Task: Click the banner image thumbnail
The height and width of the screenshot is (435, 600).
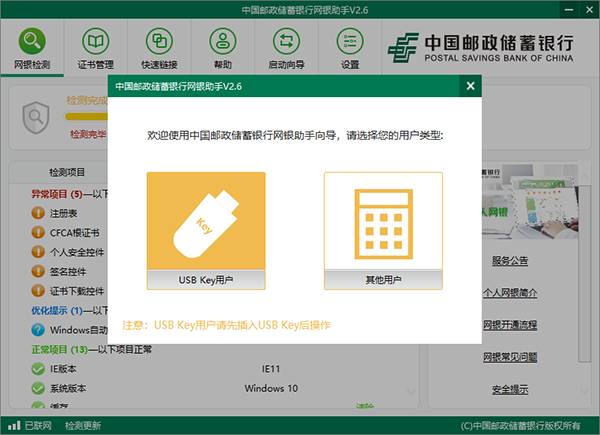Action: (x=530, y=202)
